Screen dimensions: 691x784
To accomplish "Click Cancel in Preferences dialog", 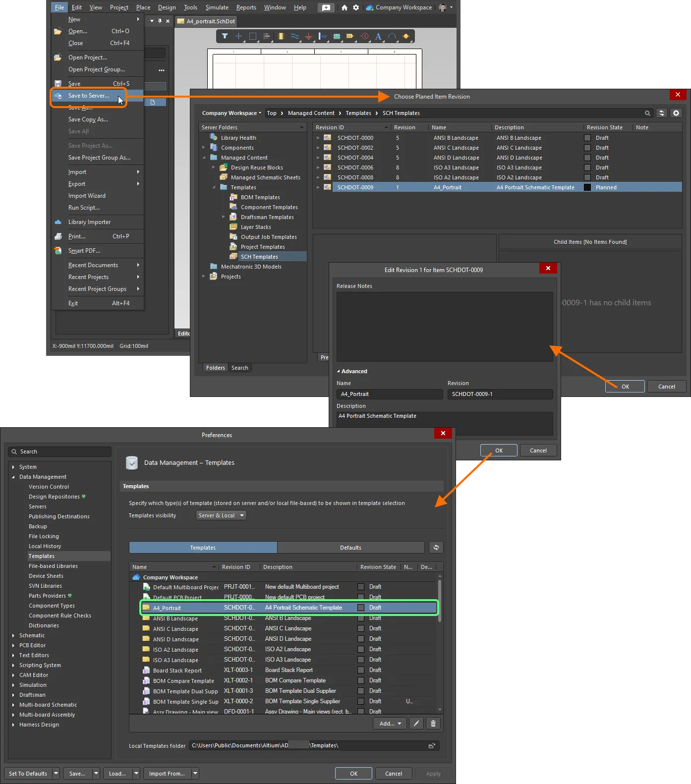I will click(x=394, y=774).
